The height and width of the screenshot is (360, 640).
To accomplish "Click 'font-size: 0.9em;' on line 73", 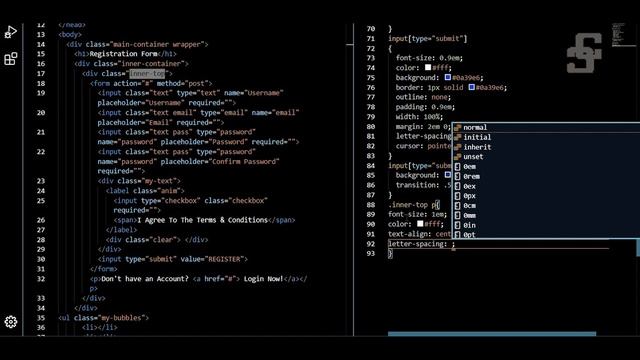I will coord(429,58).
